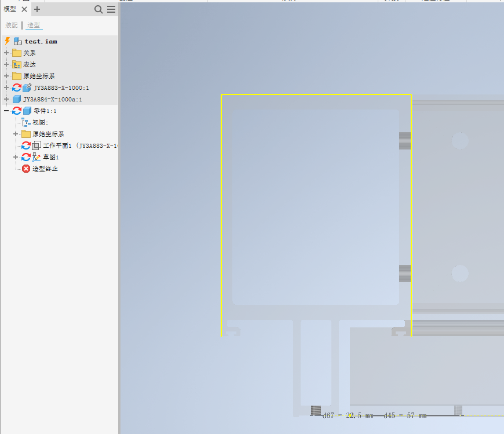The width and height of the screenshot is (504, 434).
Task: Switch to the 造型 mode
Action: click(33, 25)
